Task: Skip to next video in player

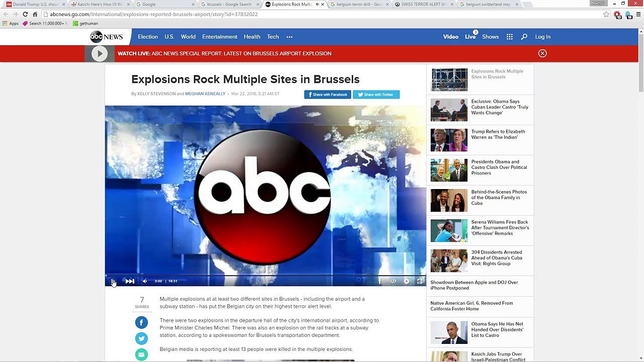Action: (130, 281)
